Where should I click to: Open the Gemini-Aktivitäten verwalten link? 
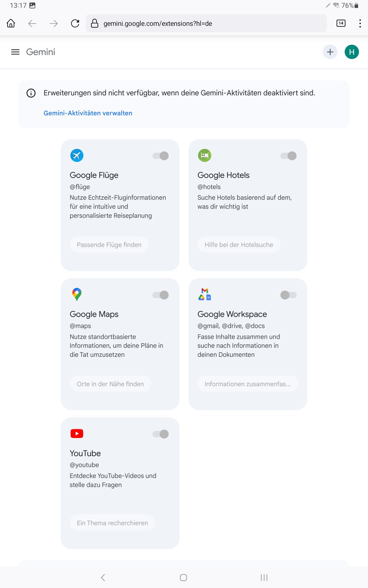88,113
